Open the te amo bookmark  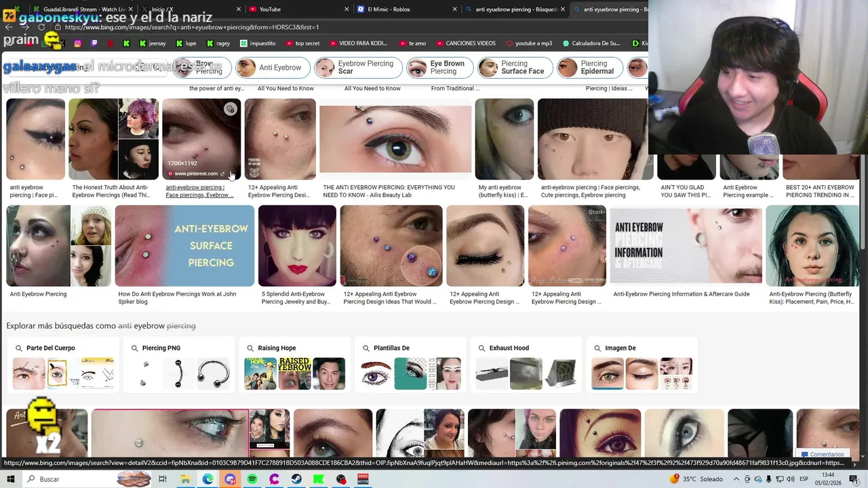coord(412,43)
